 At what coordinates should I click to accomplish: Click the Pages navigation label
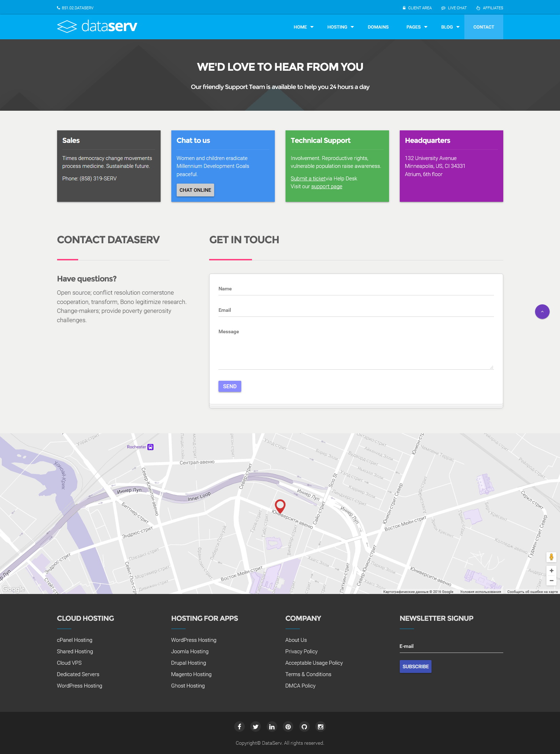point(413,27)
